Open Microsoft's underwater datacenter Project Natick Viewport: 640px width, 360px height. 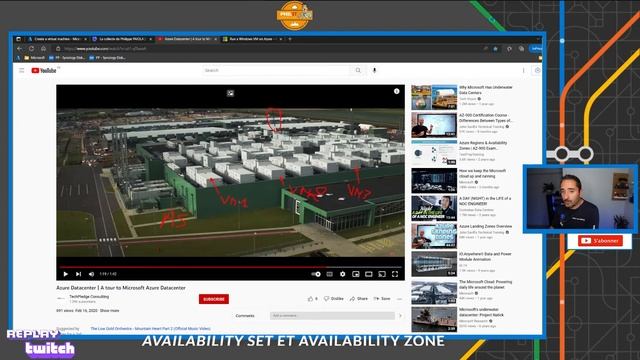(482, 312)
